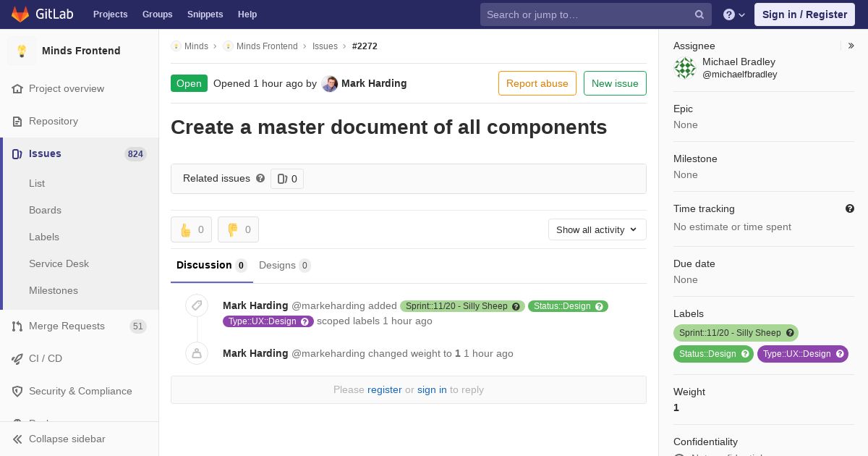
Task: Click the search magnifier icon
Action: click(699, 14)
